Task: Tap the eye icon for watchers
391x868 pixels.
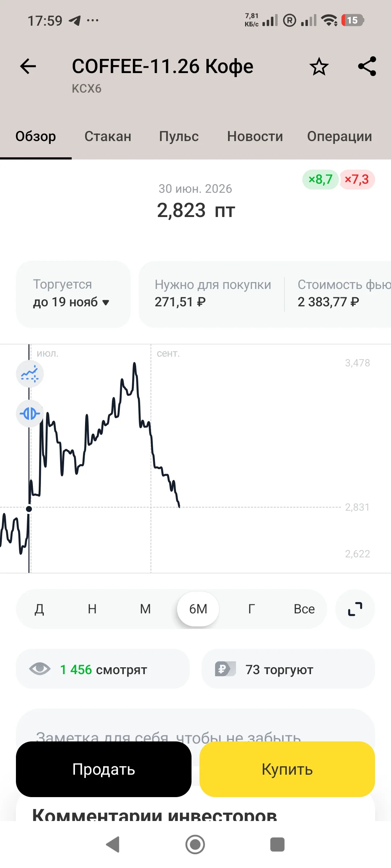Action: click(x=40, y=669)
